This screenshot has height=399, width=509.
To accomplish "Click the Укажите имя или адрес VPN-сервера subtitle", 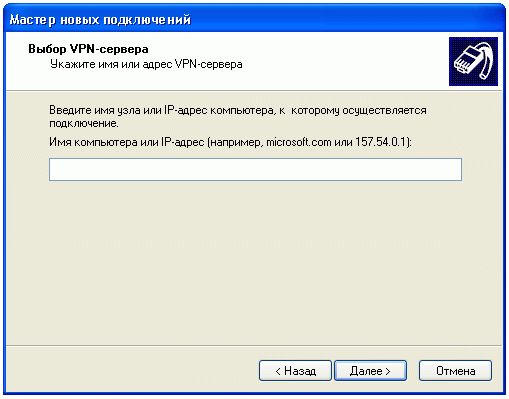I will 146,64.
